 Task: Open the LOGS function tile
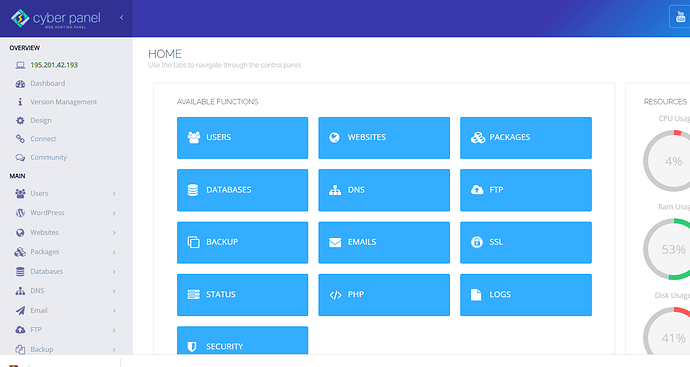click(x=526, y=295)
